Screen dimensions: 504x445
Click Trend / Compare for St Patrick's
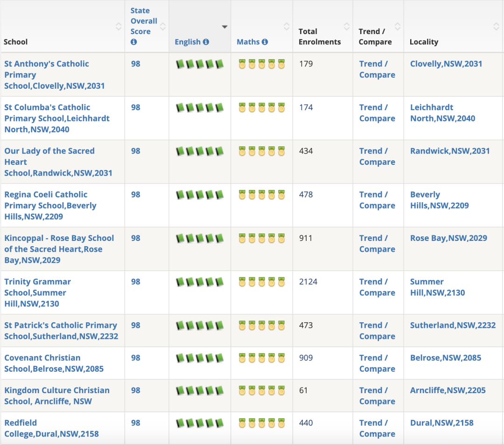click(x=377, y=331)
